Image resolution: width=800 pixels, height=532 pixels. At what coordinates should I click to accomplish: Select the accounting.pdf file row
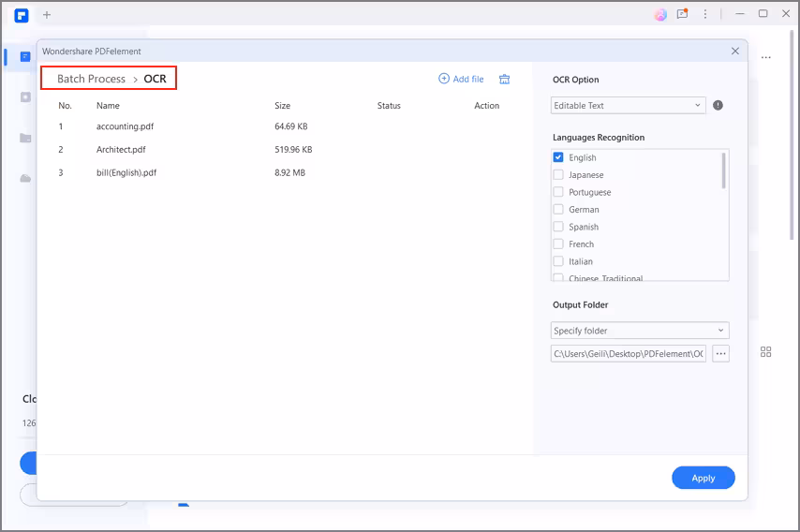coord(285,126)
